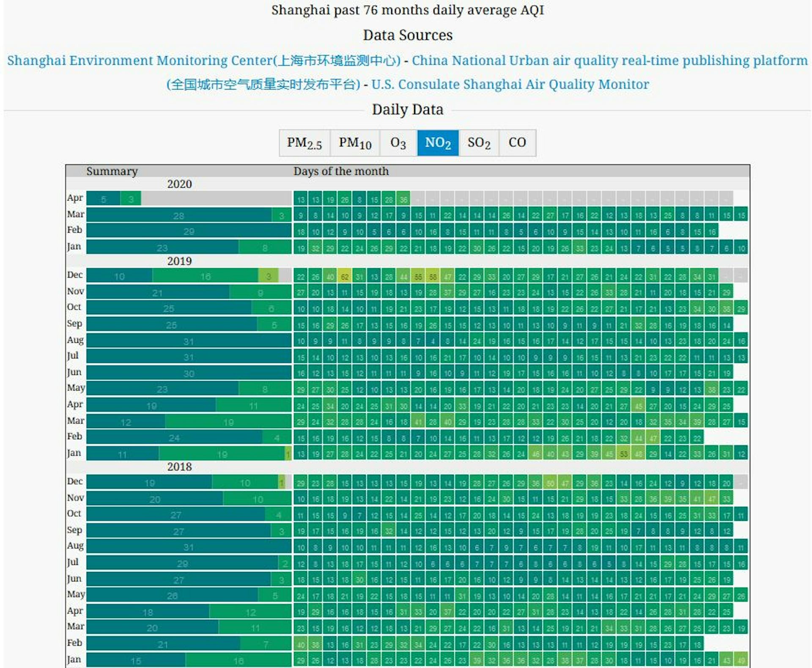Image resolution: width=812 pixels, height=668 pixels.
Task: Open Shanghai Environment Monitoring Center link
Action: (x=203, y=60)
